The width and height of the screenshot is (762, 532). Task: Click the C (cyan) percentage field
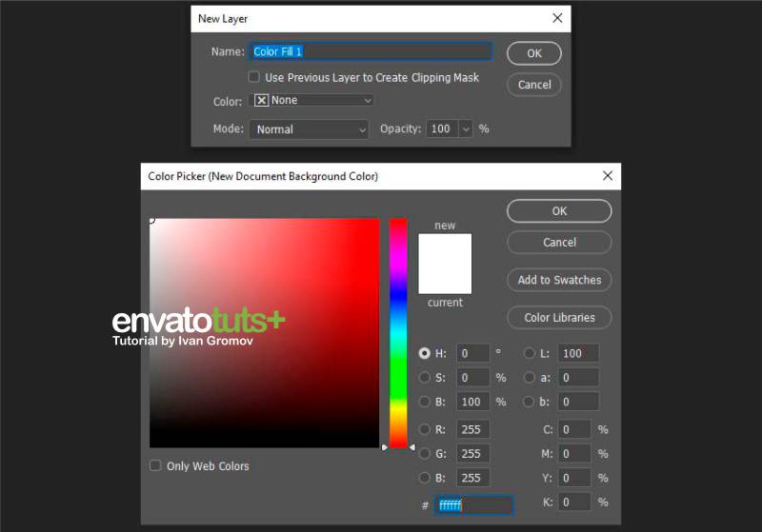(574, 429)
